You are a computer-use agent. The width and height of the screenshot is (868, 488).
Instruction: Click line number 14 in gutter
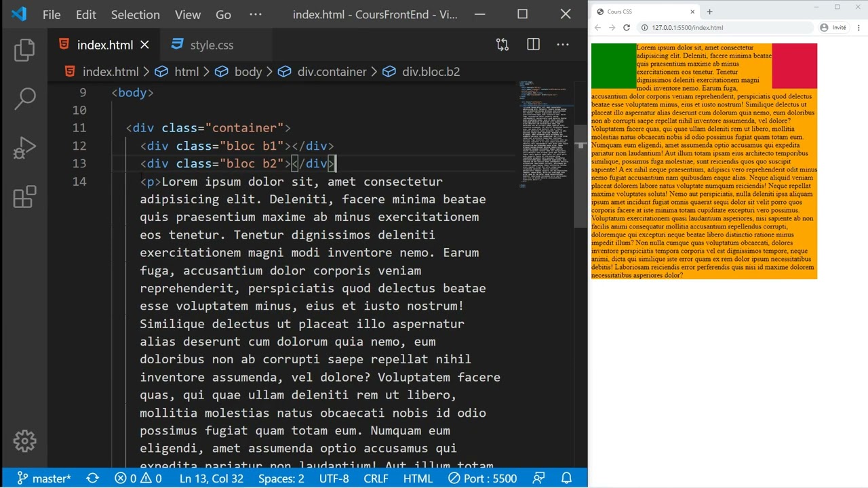pyautogui.click(x=79, y=181)
